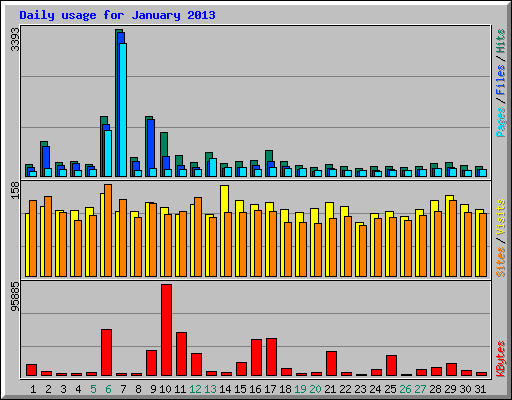Select the red KBytes bar for day 6
Viewport: 512px width, 400px height.
pos(106,353)
